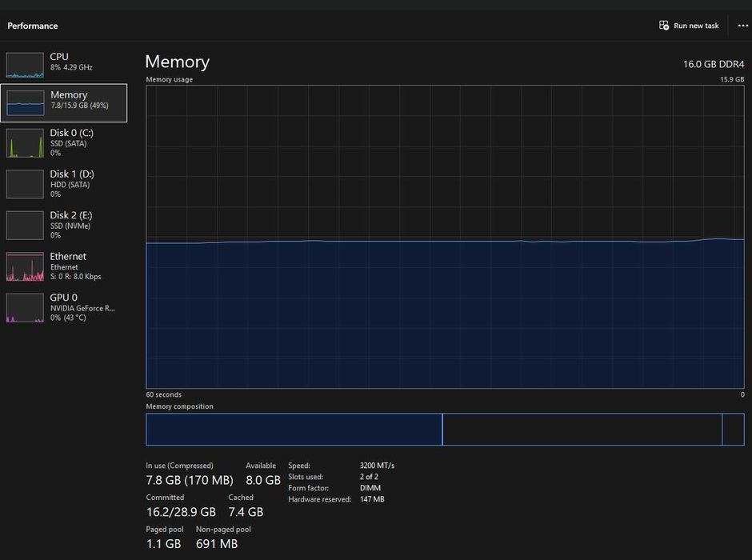Click the 8% 4.29 GHz CPU text
Viewport: 752px width, 560px height.
coord(71,68)
